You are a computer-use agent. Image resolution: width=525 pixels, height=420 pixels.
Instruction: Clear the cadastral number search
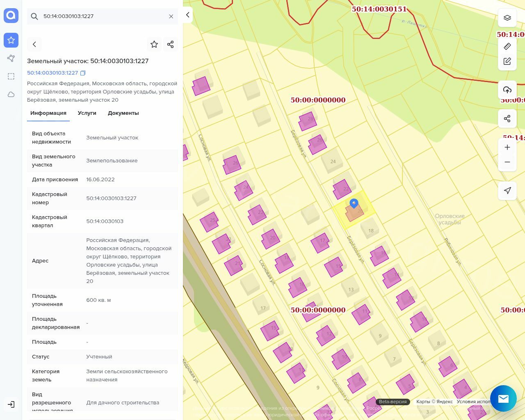[x=171, y=16]
